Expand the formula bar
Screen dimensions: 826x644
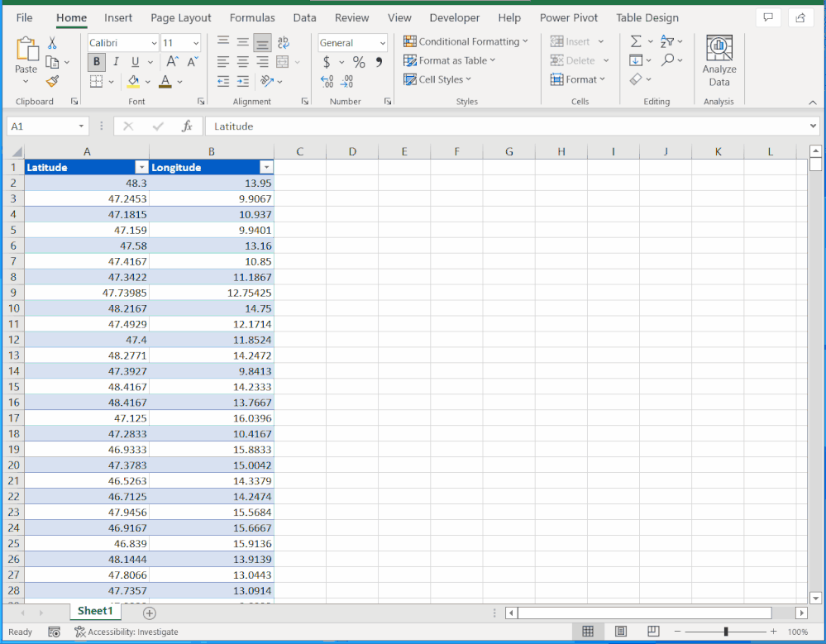813,126
